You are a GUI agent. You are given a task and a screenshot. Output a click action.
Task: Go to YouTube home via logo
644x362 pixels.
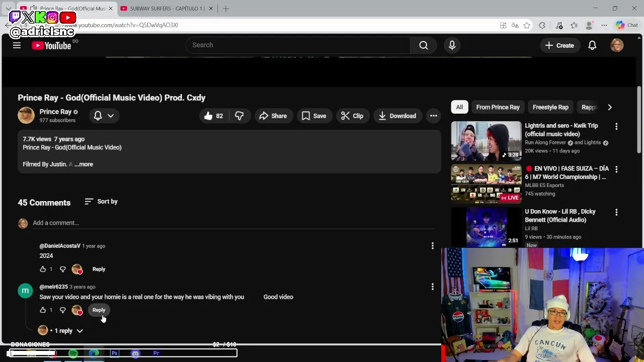(x=51, y=45)
